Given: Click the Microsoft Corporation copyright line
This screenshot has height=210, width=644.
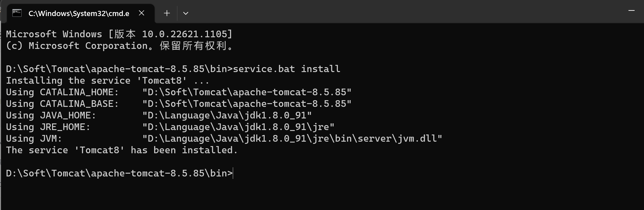Looking at the screenshot, I should coord(119,46).
